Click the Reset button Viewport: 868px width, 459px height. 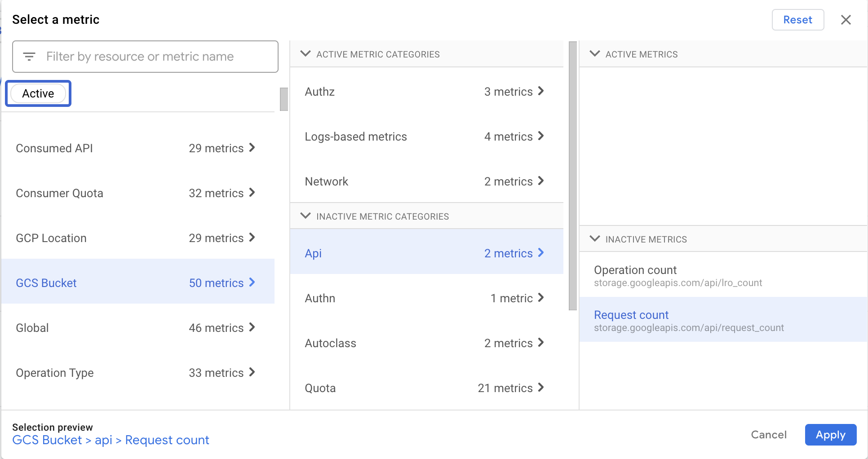click(x=797, y=20)
